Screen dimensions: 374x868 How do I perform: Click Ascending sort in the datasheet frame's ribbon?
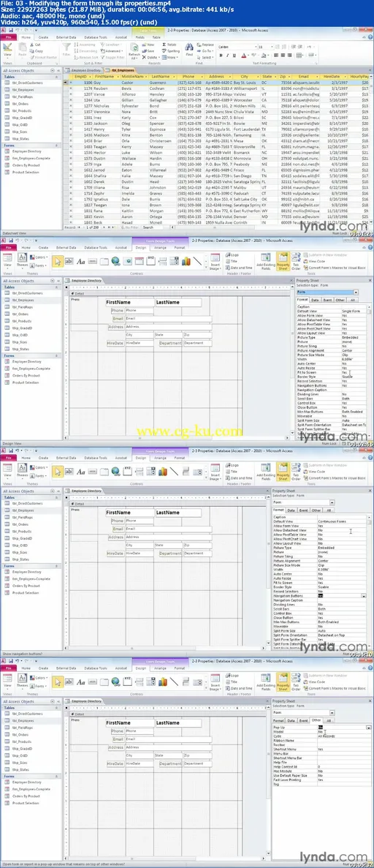pos(85,45)
